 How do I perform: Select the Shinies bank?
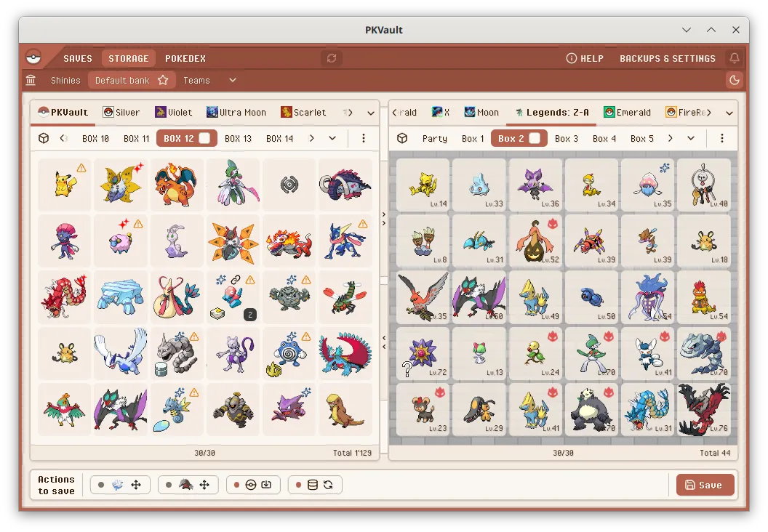pyautogui.click(x=65, y=80)
